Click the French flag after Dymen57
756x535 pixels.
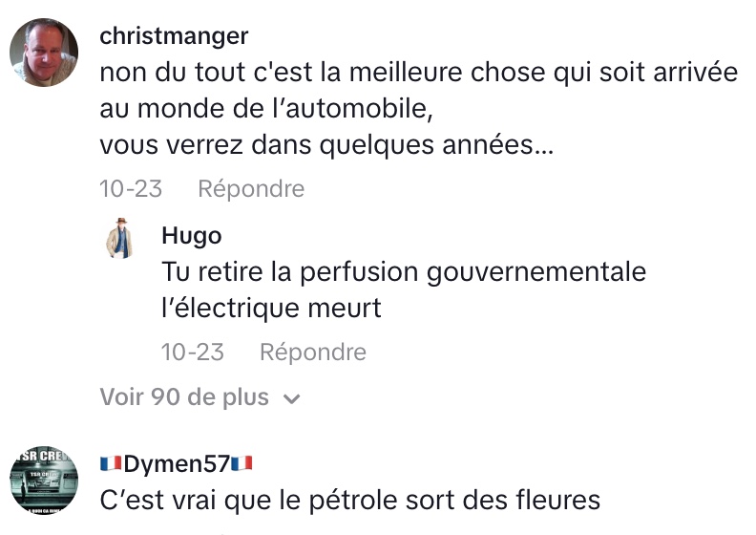(241, 464)
